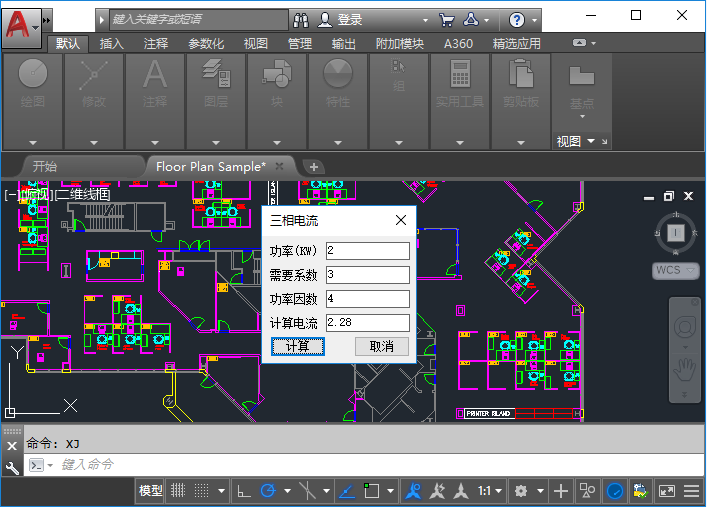Toggle isometric drafting in status bar
Screen dimensions: 707x507
[307, 491]
